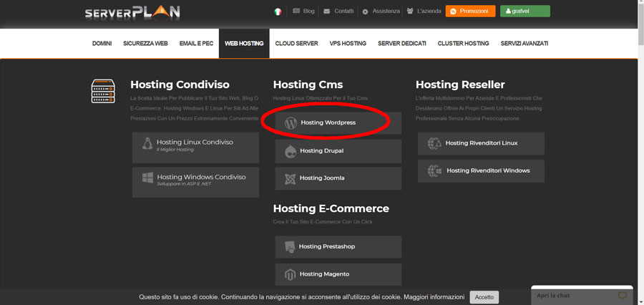Viewport: 644px width, 305px height.
Task: Open the CLOUD SERVER menu
Action: click(x=296, y=44)
